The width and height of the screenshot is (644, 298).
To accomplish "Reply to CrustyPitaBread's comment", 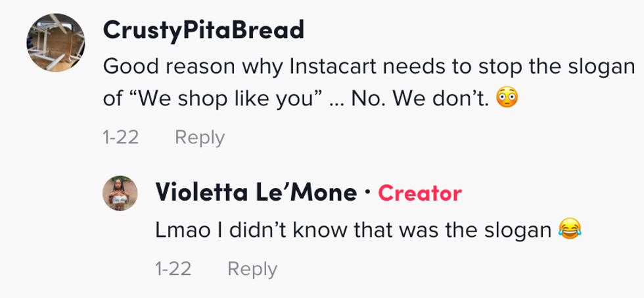I will 200,137.
